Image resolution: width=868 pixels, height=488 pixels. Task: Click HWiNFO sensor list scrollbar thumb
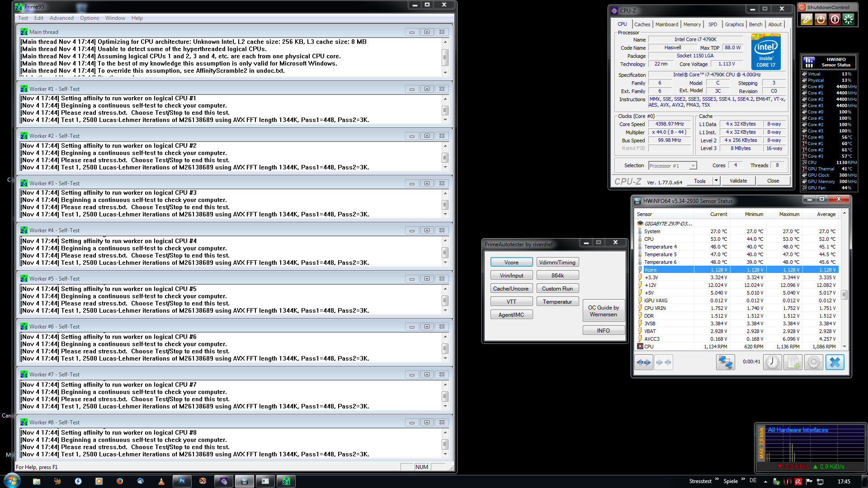844,295
